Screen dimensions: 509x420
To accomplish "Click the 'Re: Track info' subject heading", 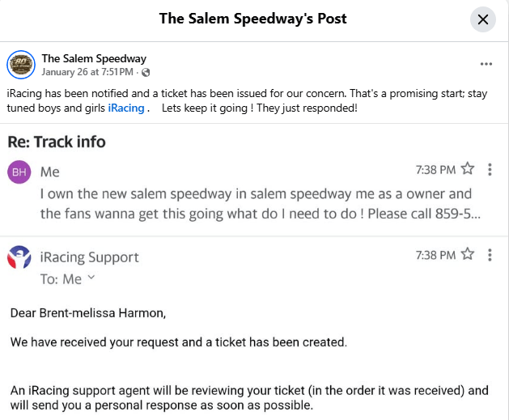I will [57, 142].
